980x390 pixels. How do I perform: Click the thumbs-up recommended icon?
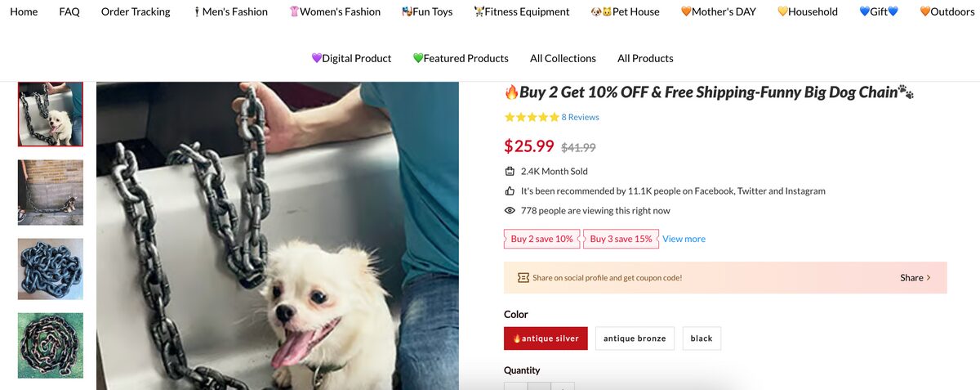coord(510,191)
